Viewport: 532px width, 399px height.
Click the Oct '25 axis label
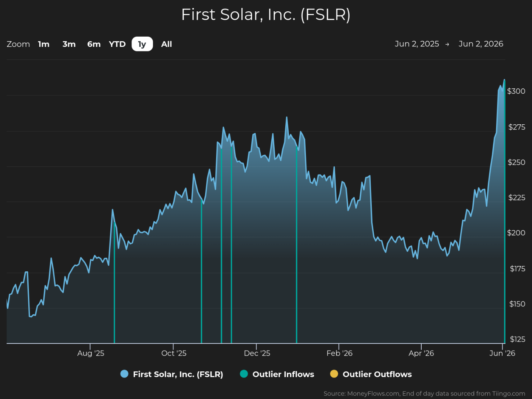174,353
